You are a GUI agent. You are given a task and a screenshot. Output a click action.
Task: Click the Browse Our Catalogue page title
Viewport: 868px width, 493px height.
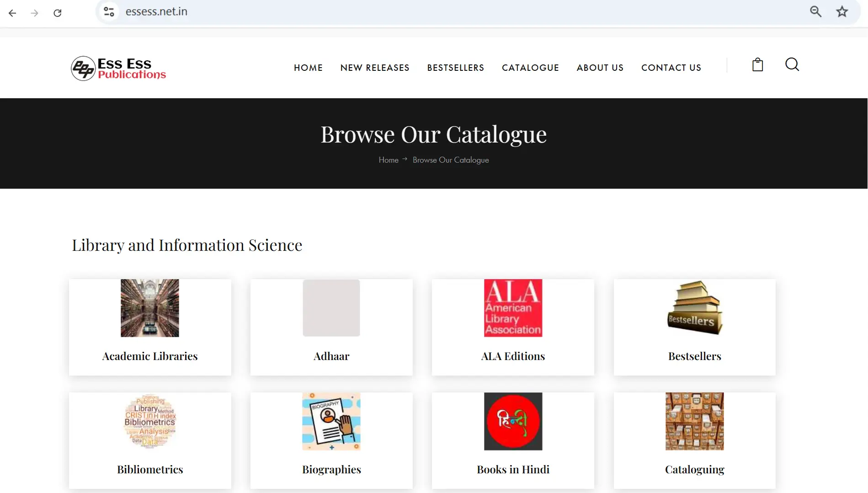434,135
